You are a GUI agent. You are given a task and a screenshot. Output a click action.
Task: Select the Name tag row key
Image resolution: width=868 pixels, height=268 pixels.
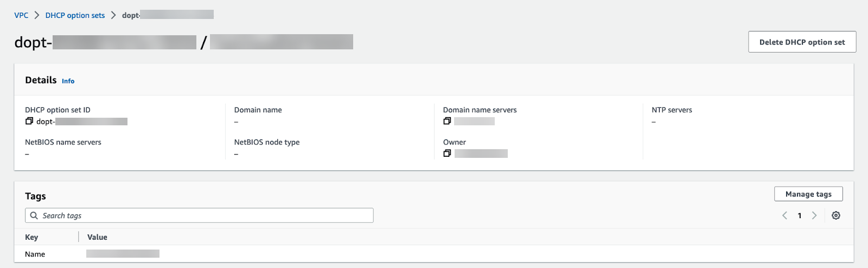click(x=35, y=254)
